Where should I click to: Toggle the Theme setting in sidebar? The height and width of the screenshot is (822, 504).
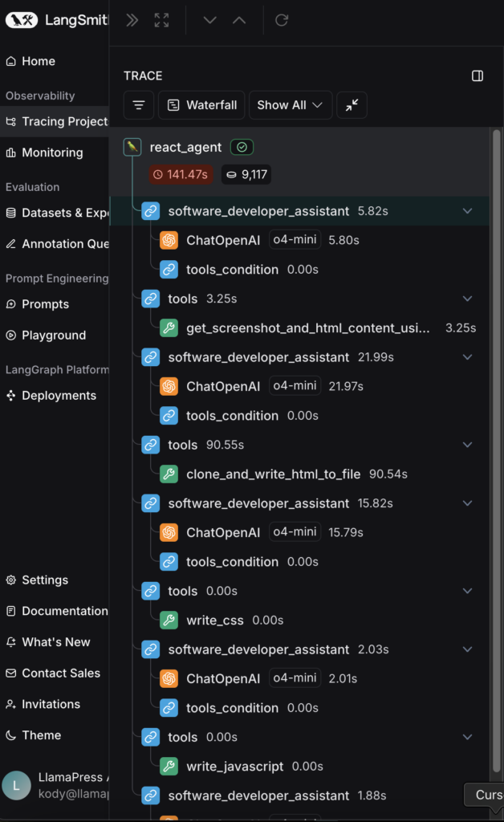pyautogui.click(x=41, y=735)
